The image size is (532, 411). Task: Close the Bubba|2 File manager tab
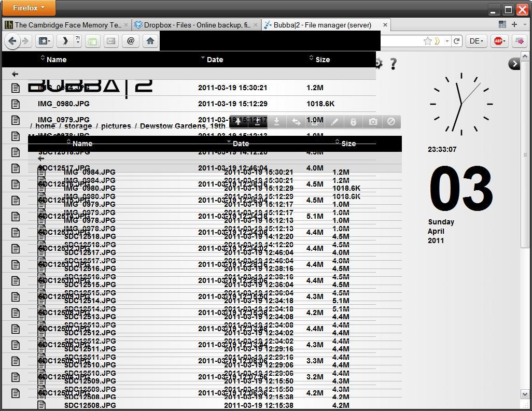tap(385, 25)
